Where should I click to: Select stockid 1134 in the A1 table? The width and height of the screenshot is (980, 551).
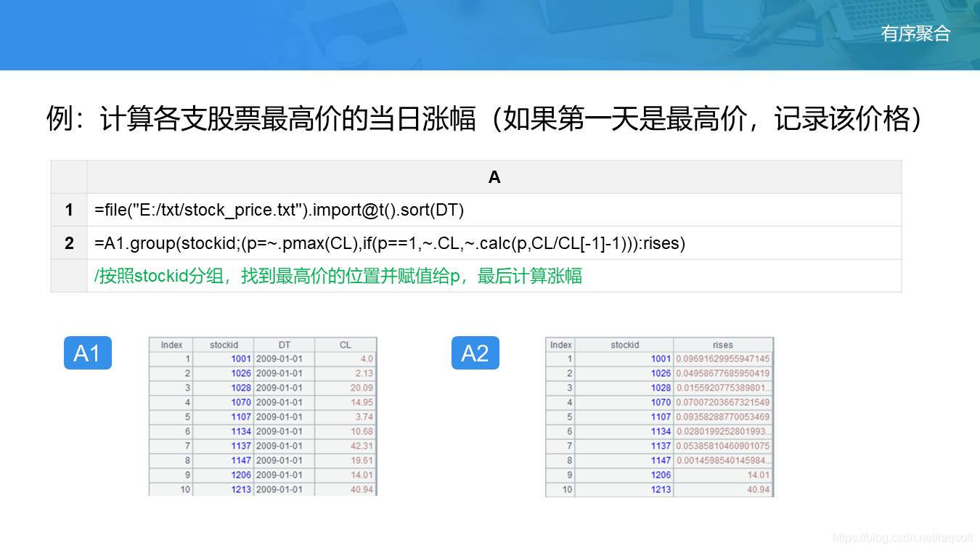pos(241,431)
